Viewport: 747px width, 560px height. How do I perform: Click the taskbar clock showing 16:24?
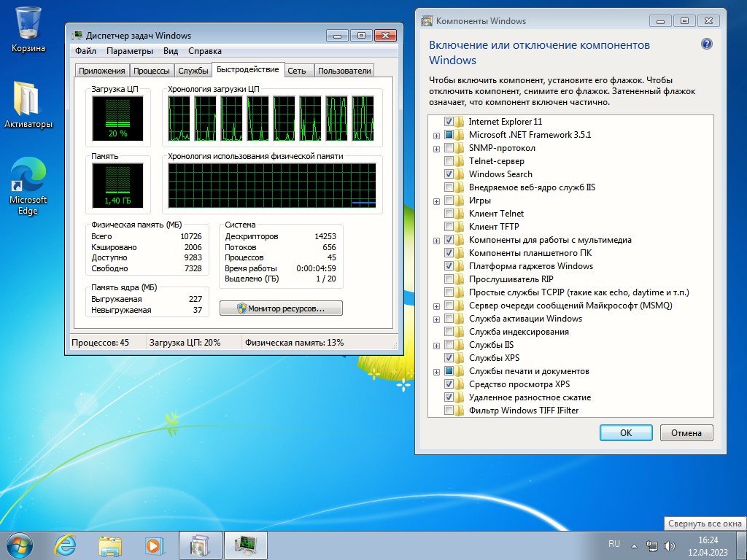point(708,546)
